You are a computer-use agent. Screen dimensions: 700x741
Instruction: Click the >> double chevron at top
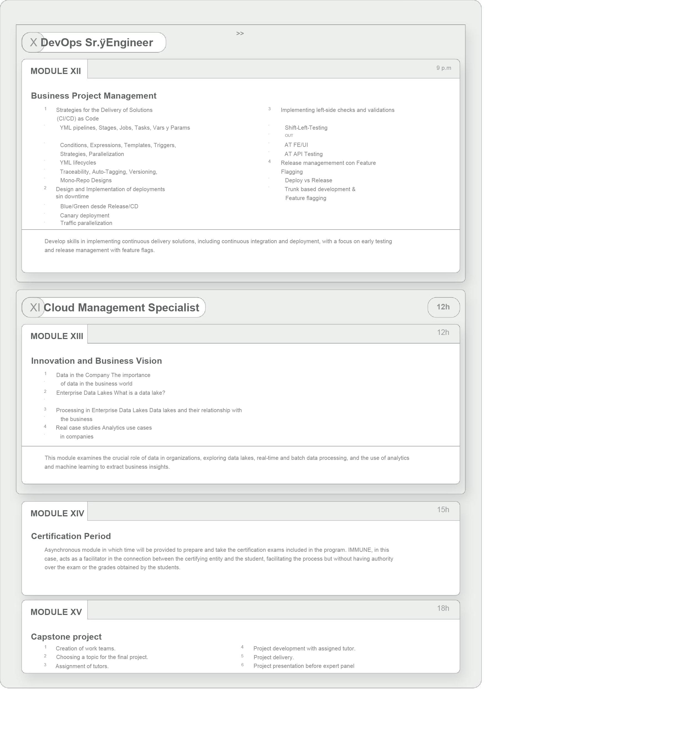coord(240,34)
